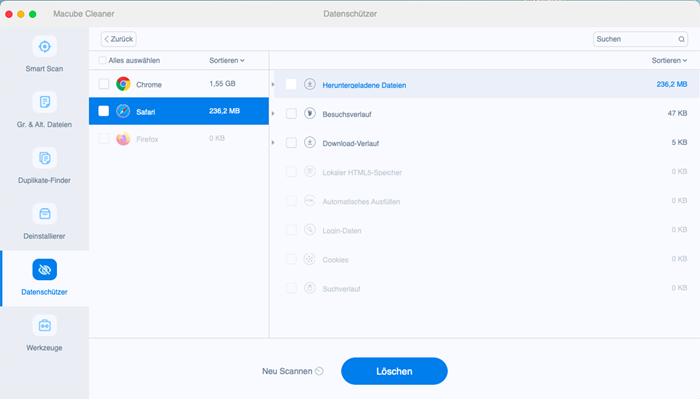Tick the Alles auswählen checkbox
This screenshot has height=399, width=700.
click(102, 60)
